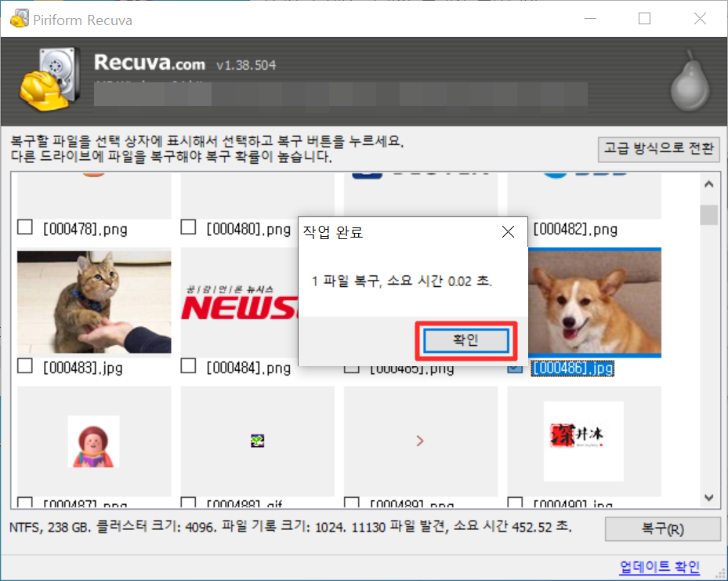Check the box for [000484].png
728x581 pixels.
(188, 366)
